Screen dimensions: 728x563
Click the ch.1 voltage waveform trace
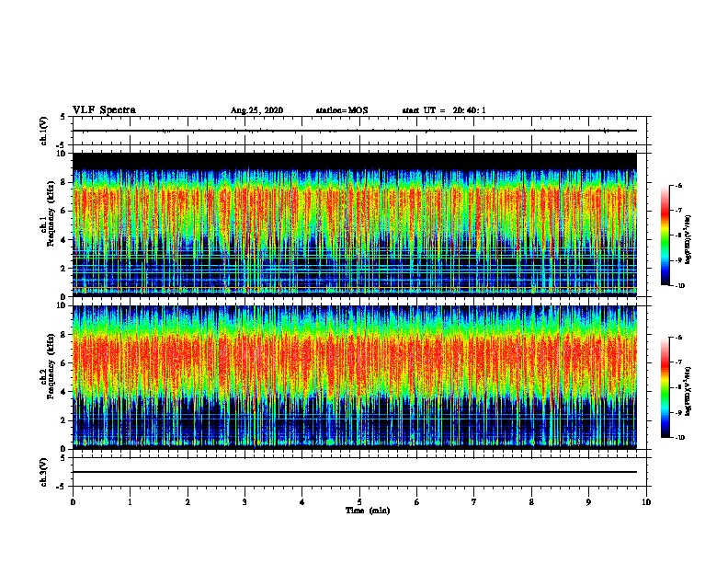(355, 131)
